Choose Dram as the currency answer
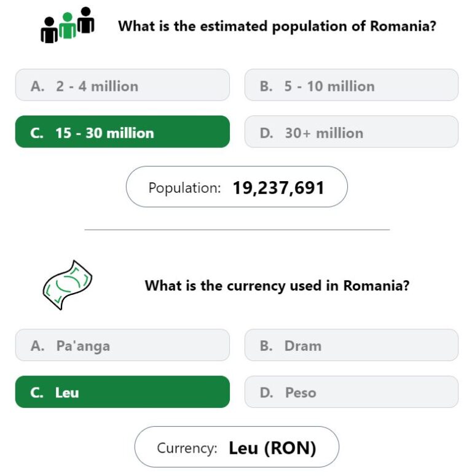Screen dimensions: 472x476 point(352,345)
